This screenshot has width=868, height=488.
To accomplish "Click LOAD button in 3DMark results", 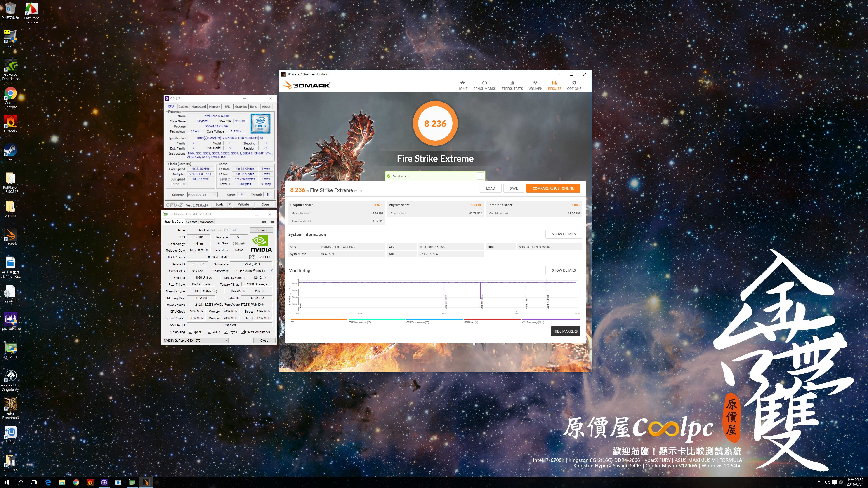I will pos(490,188).
